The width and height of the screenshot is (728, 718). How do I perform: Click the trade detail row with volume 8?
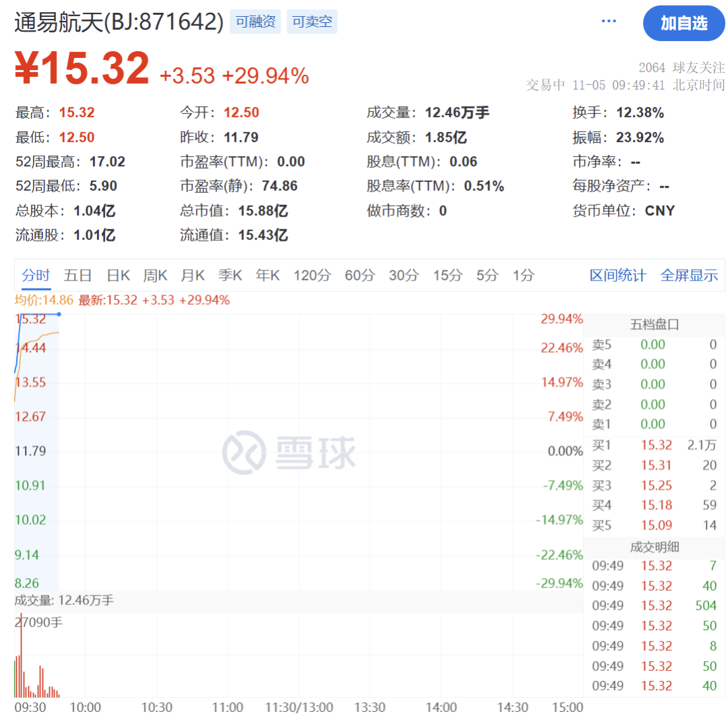click(654, 646)
